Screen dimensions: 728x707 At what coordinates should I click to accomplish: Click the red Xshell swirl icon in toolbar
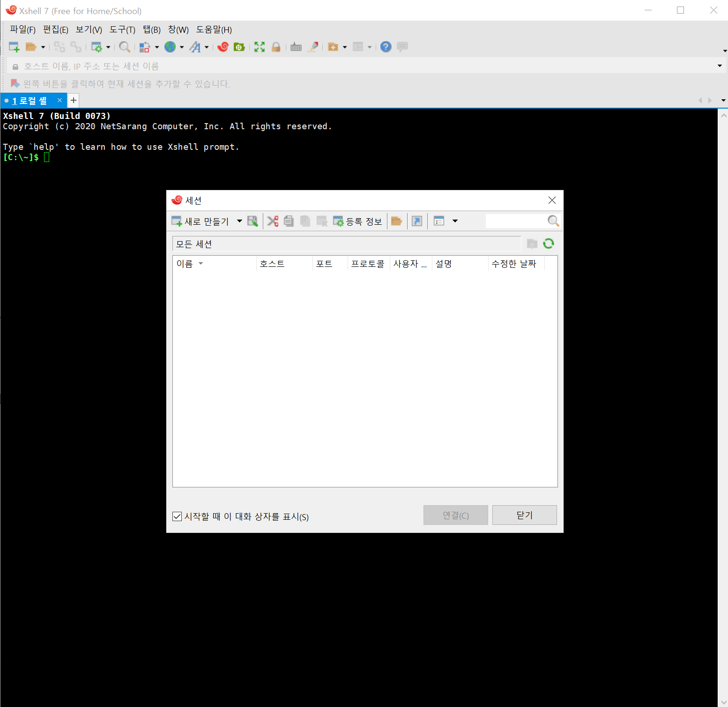click(x=223, y=47)
